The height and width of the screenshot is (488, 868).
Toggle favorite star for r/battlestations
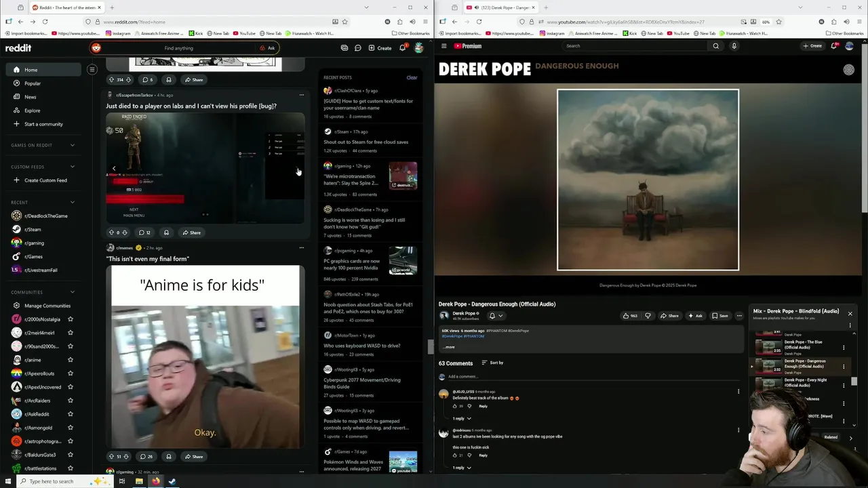coord(71,468)
